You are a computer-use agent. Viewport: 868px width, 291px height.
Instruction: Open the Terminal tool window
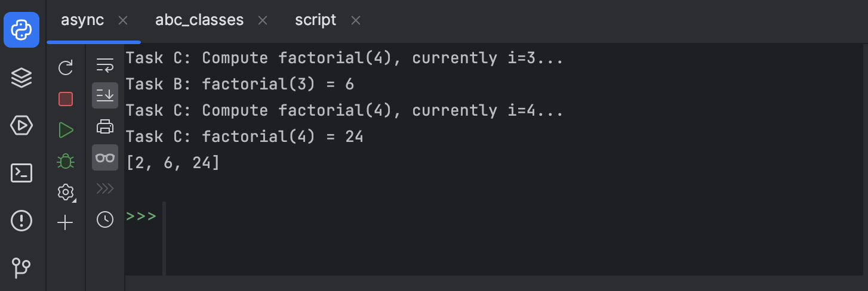click(21, 173)
